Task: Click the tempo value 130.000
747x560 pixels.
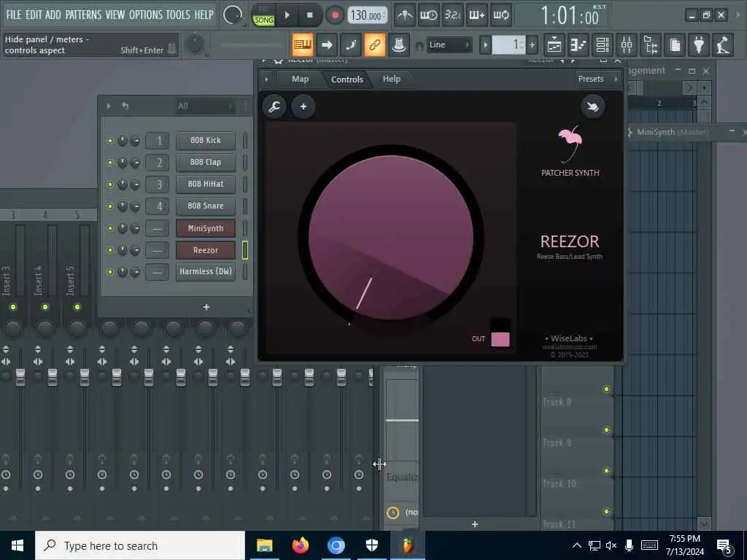Action: tap(366, 15)
